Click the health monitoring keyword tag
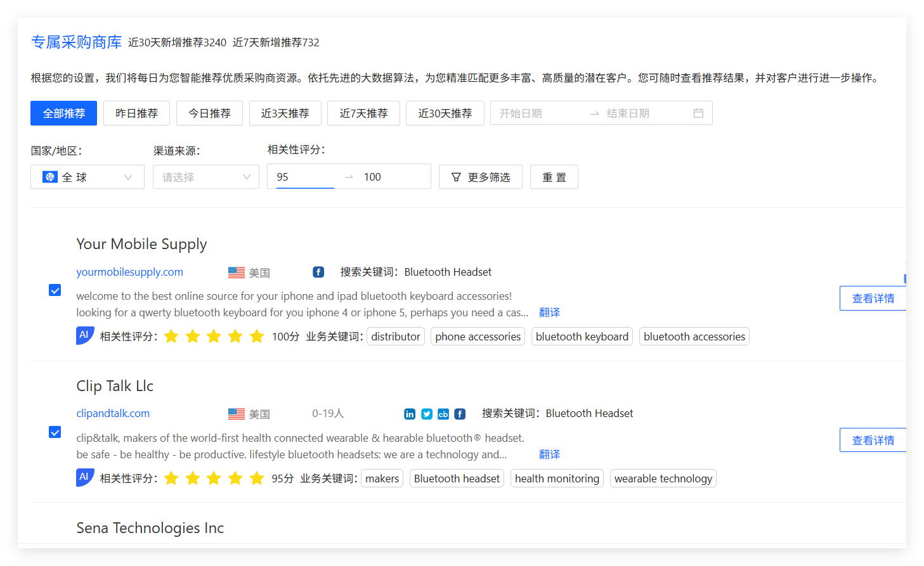This screenshot has height=566, width=924. (557, 479)
